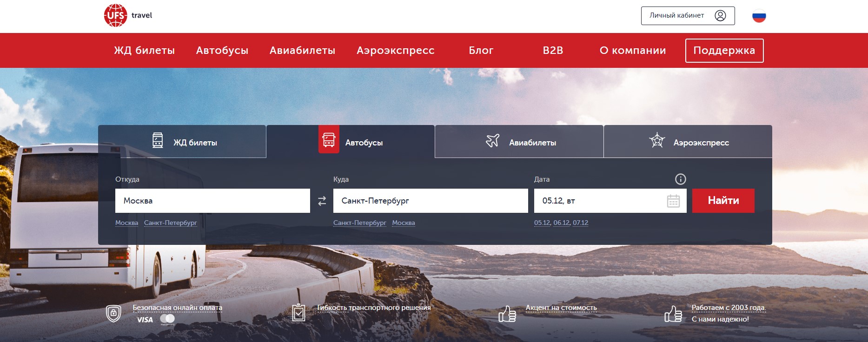Click Гибкость транспортного решения link
The image size is (868, 342).
coord(374,308)
